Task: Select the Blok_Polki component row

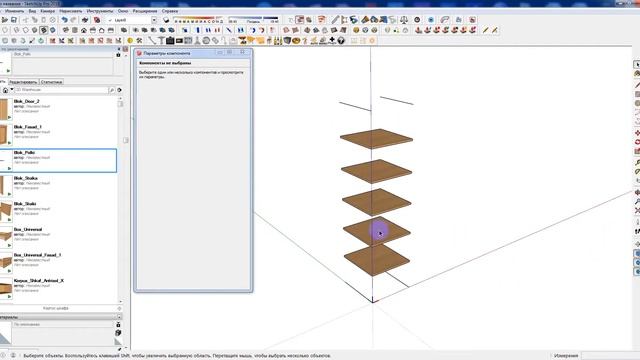Action: (58, 160)
